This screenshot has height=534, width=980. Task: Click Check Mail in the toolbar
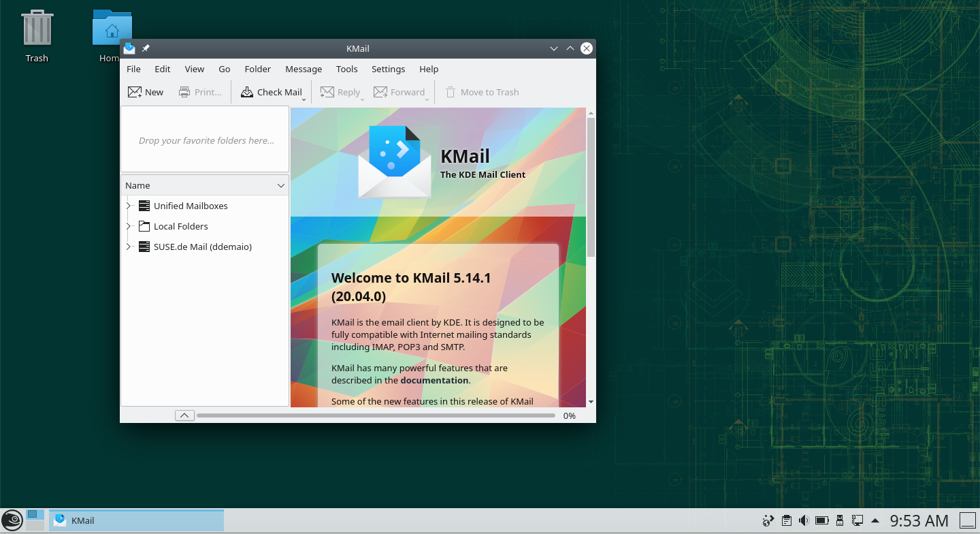click(271, 92)
